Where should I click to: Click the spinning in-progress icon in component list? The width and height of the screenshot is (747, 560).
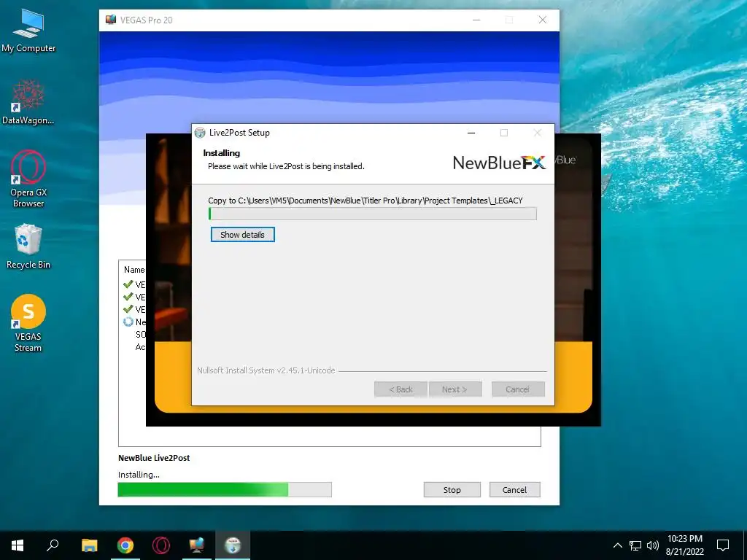(128, 322)
